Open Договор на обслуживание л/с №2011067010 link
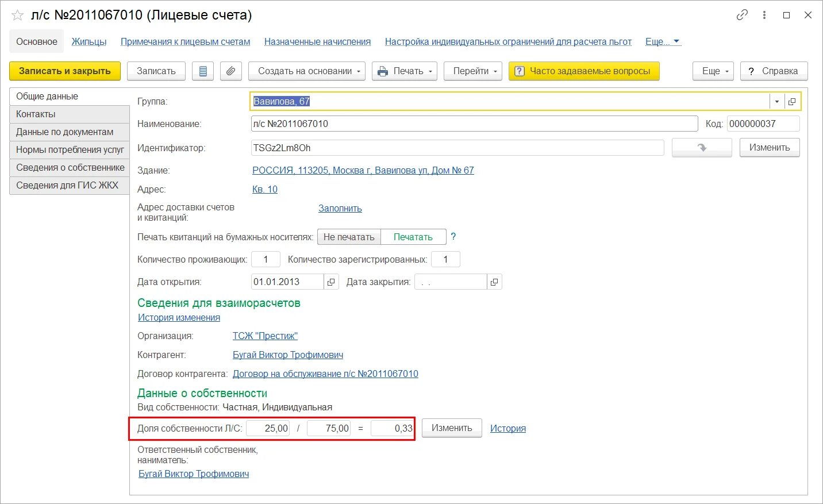823x504 pixels. click(325, 374)
